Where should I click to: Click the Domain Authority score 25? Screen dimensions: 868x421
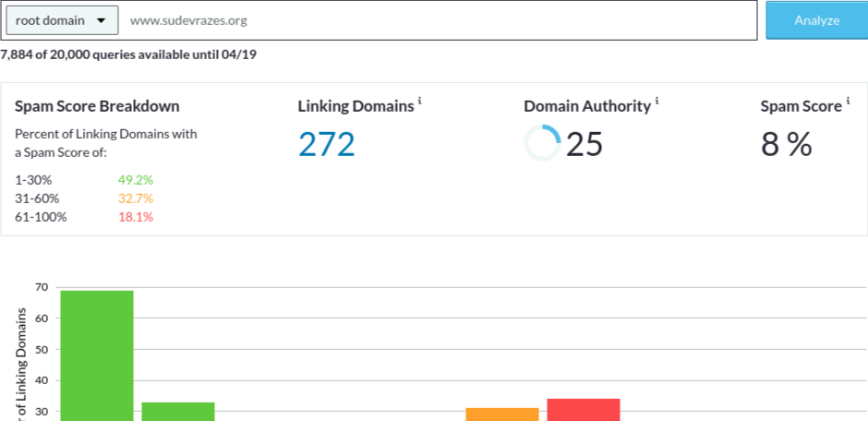[585, 144]
